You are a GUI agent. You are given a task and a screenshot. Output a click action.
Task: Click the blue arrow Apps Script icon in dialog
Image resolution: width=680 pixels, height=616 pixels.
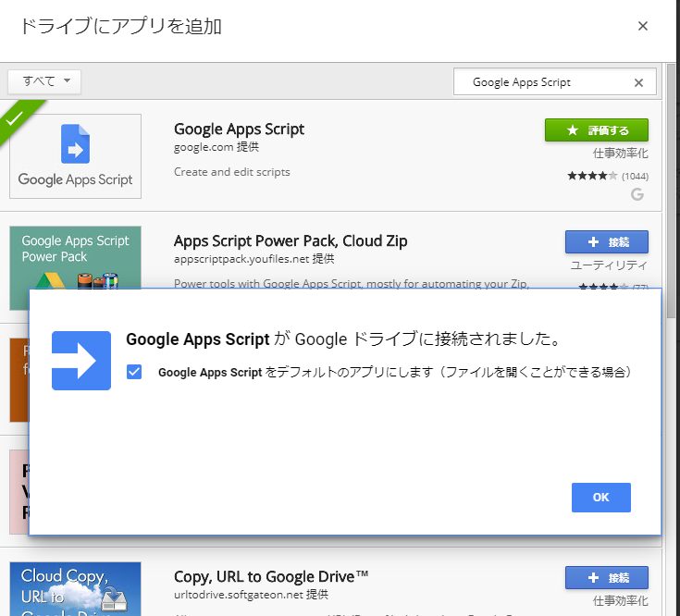(81, 360)
